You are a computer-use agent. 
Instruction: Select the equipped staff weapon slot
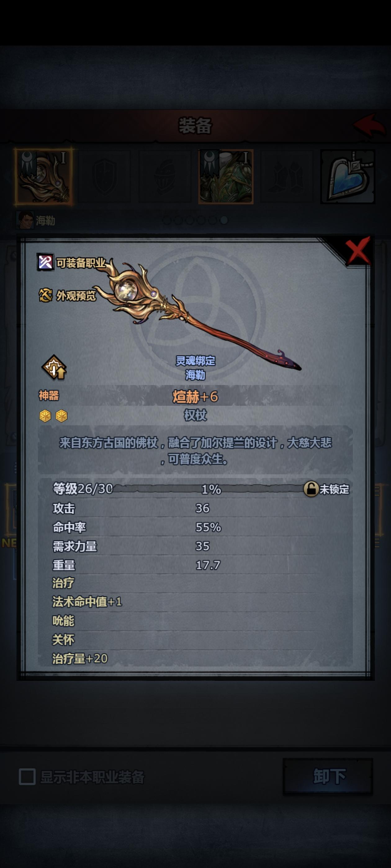click(x=43, y=177)
